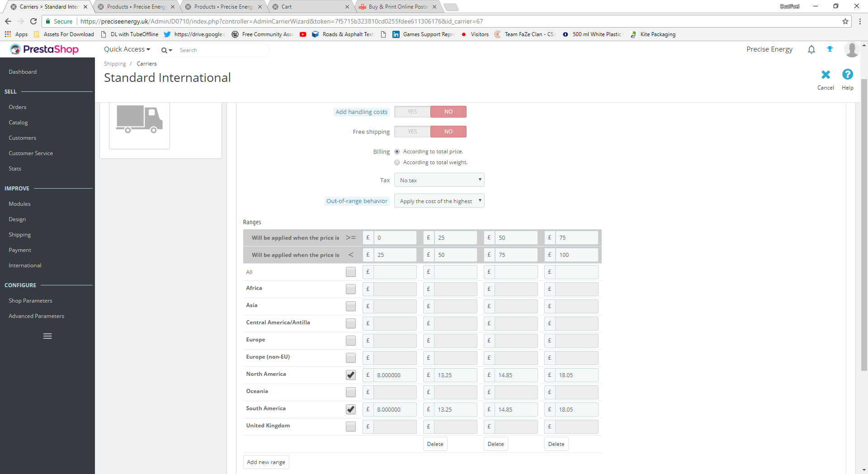Open Dashboard in the sidebar
The height and width of the screenshot is (474, 868).
click(23, 72)
